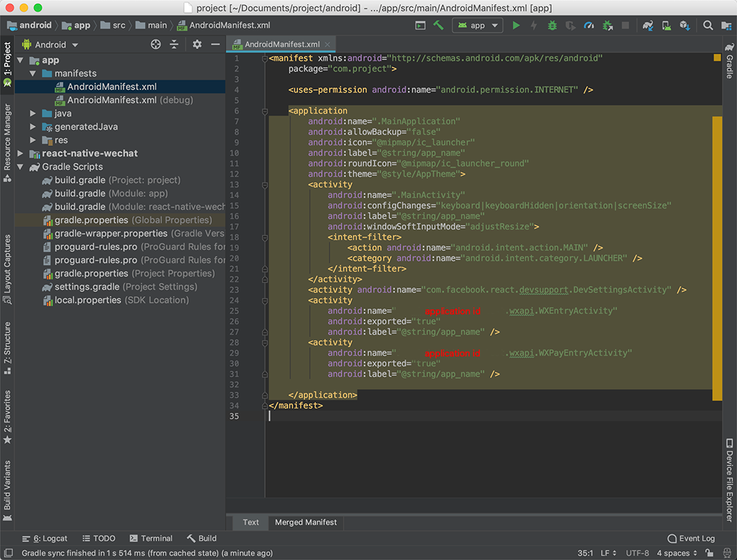Open the AVD Manager icon
737x560 pixels.
click(x=666, y=25)
